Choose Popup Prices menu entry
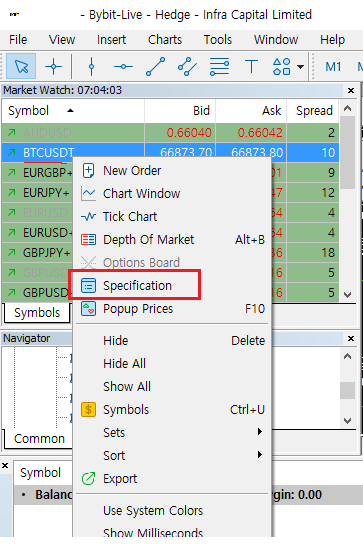 [172, 309]
